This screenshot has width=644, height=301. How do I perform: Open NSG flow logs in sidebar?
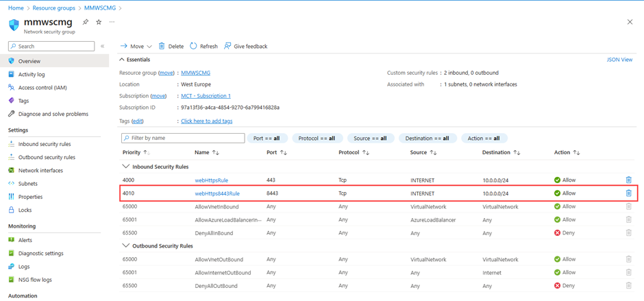point(35,280)
